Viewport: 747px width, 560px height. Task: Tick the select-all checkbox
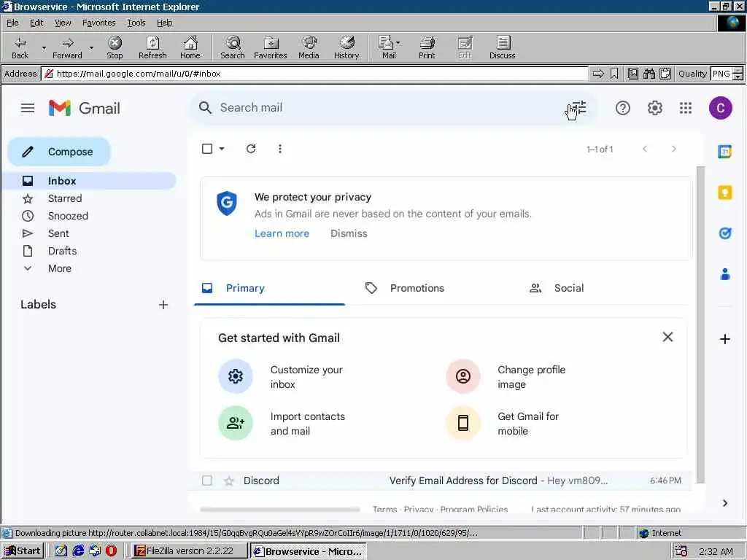(207, 149)
